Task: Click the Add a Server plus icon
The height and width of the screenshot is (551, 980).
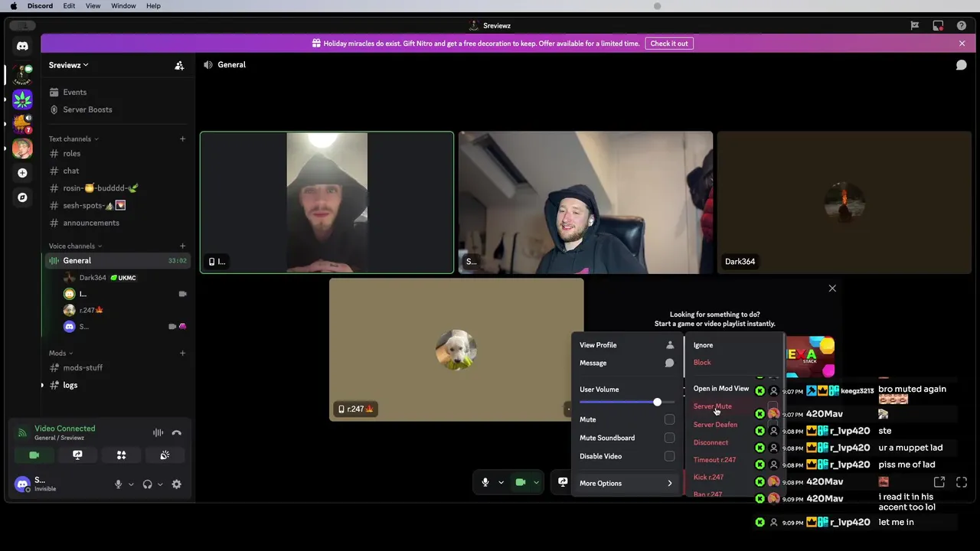Action: (x=22, y=173)
